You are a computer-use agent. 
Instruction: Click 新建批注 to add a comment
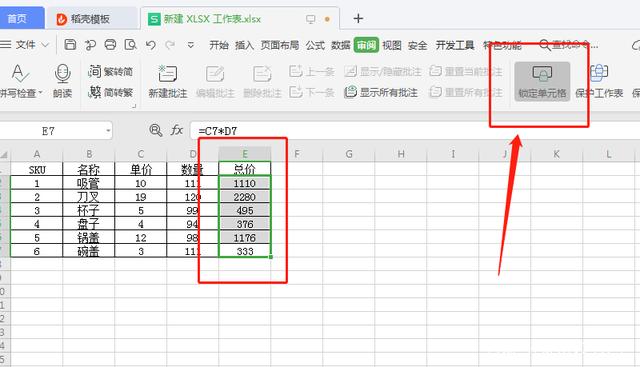click(168, 82)
